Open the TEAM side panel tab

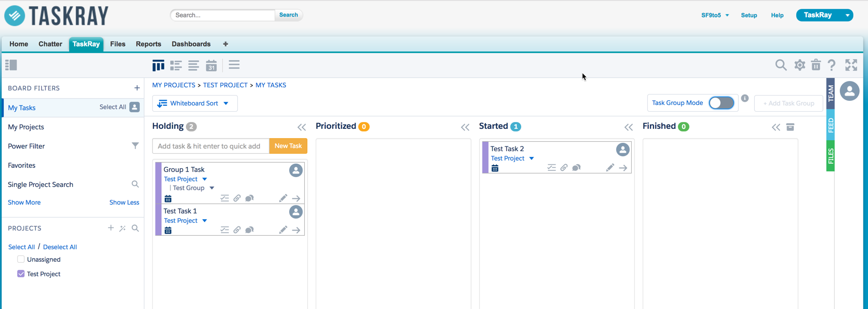(x=831, y=93)
